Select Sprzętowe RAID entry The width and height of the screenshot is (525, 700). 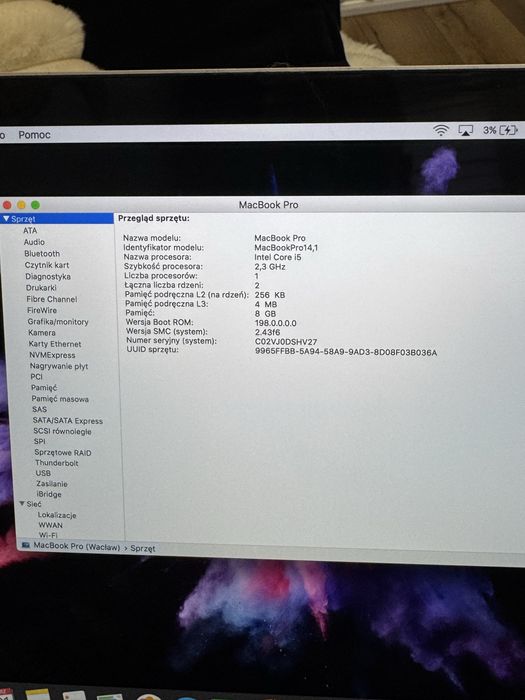pos(62,452)
